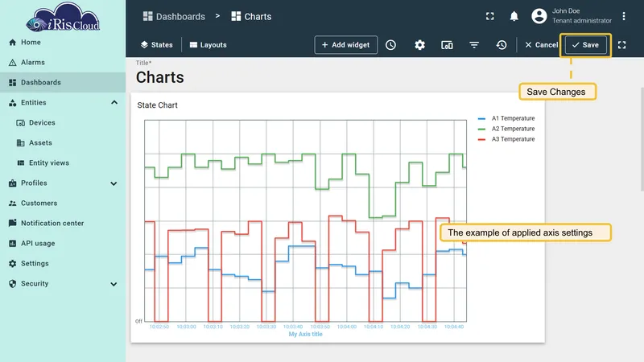Click the Customers people icon
The height and width of the screenshot is (362, 644).
pos(12,204)
